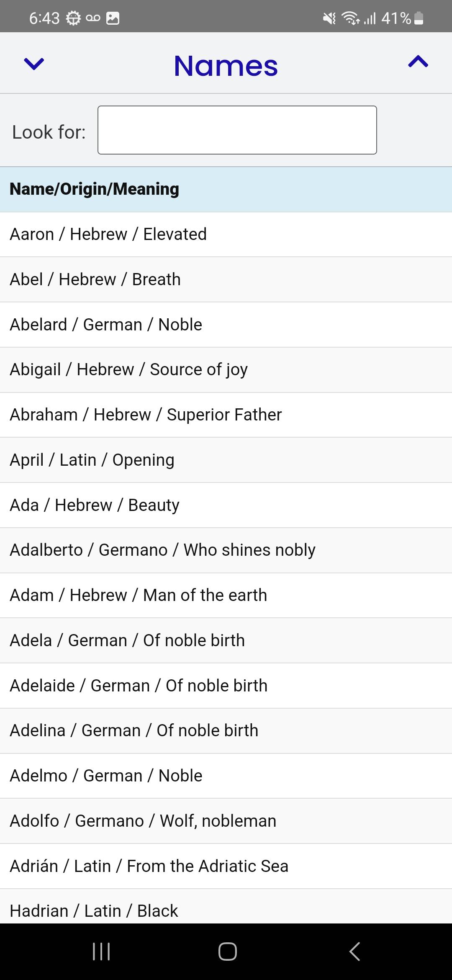This screenshot has width=452, height=980.
Task: Tap the down chevron beside Names
Action: pyautogui.click(x=34, y=64)
